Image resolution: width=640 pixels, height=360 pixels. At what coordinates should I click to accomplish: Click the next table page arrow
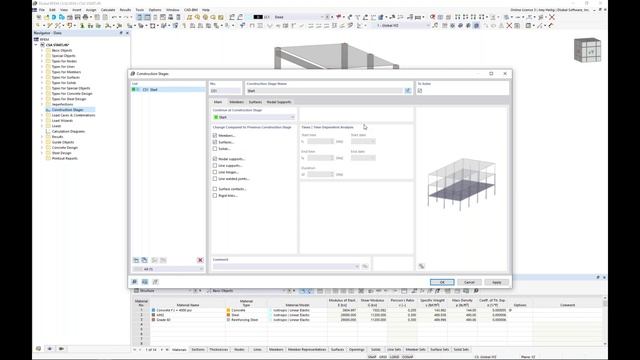click(x=162, y=350)
